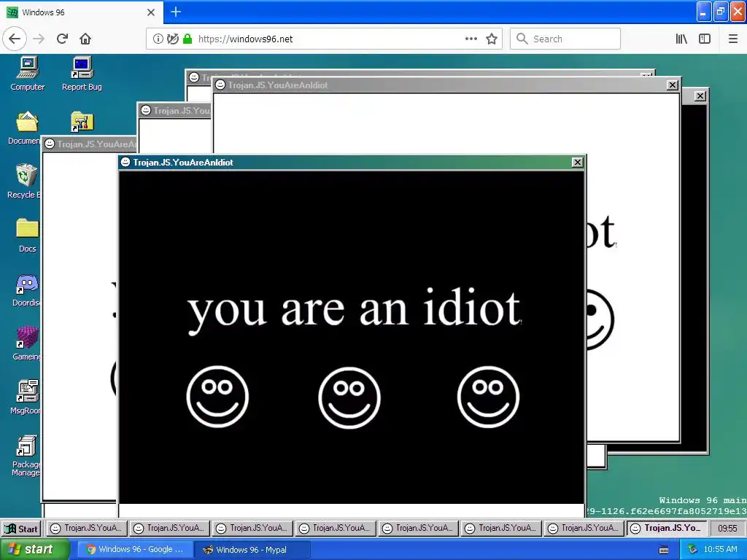Click the front Trojan.JS.YouAreAnIdiot title bar
Screen dimensions: 747x560
(x=352, y=163)
